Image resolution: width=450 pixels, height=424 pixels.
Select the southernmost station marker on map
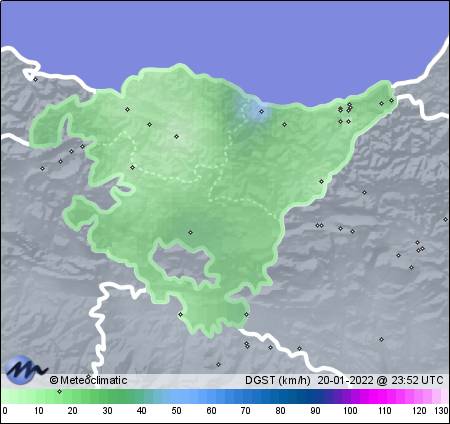point(218,364)
